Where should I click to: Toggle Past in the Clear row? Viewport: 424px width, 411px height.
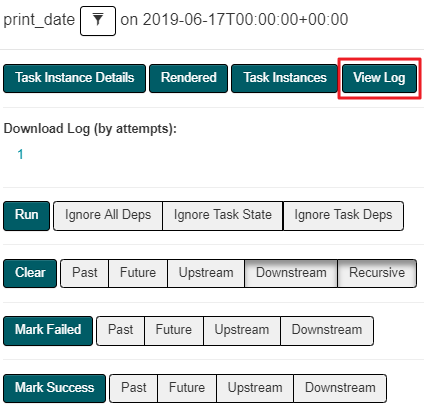point(85,273)
